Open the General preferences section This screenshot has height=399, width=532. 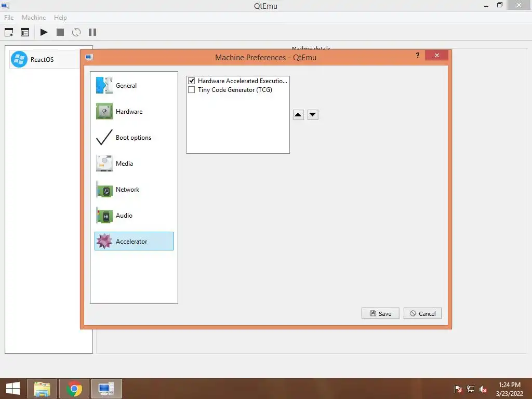pyautogui.click(x=134, y=86)
